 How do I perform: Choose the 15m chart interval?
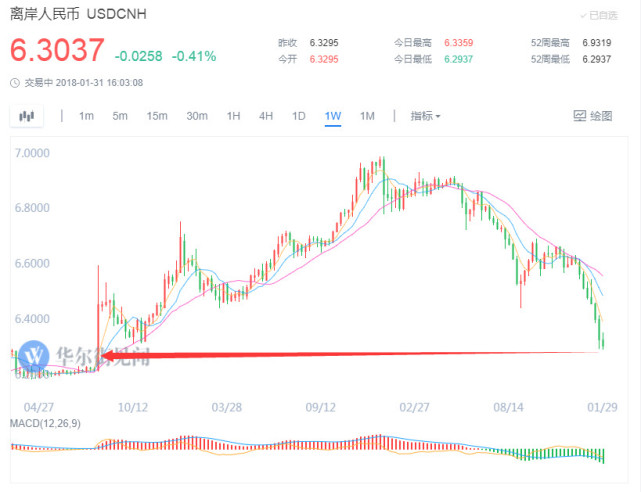[157, 116]
